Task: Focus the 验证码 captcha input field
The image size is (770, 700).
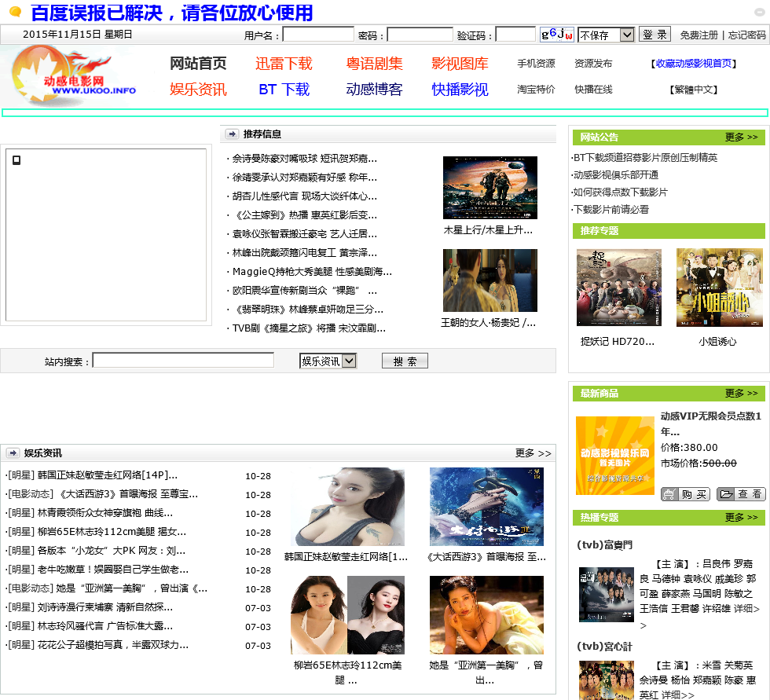Action: tap(515, 35)
